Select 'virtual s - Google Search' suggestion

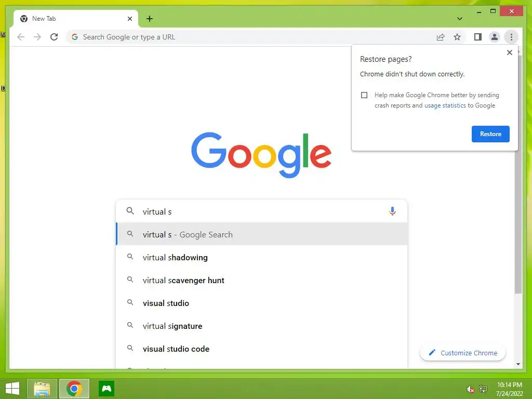261,234
